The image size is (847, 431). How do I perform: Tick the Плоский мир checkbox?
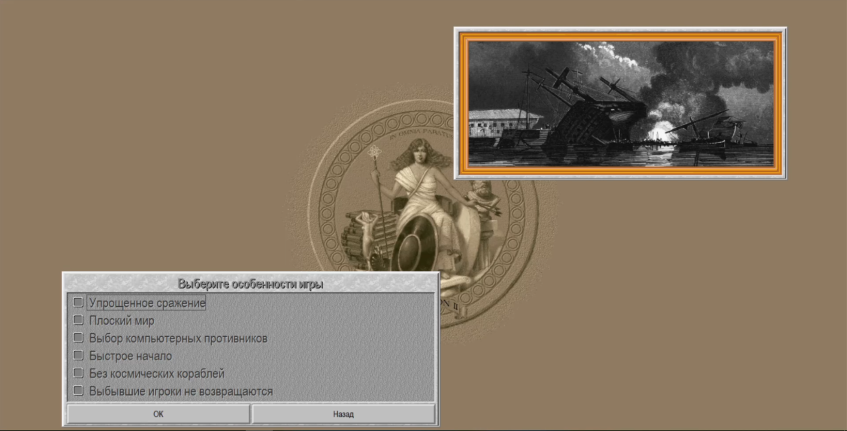click(x=78, y=320)
